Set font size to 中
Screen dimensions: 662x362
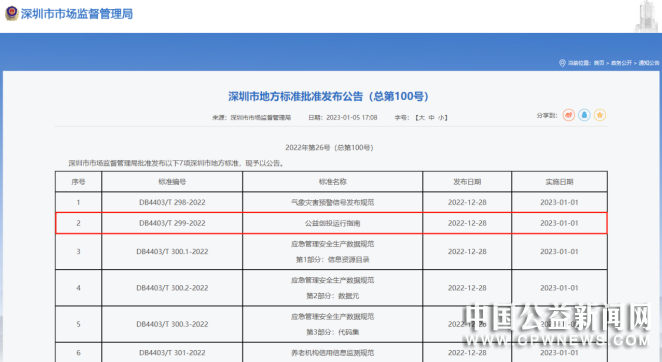point(431,117)
